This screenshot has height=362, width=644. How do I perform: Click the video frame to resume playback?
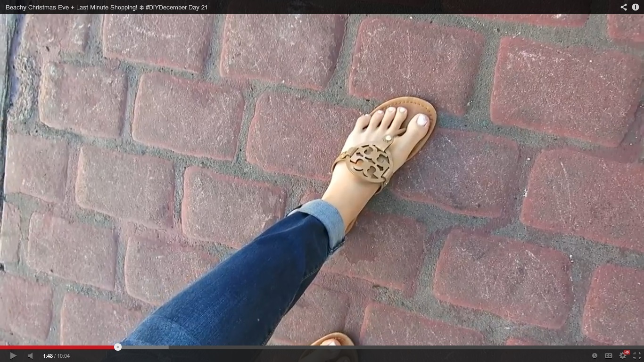tap(322, 179)
